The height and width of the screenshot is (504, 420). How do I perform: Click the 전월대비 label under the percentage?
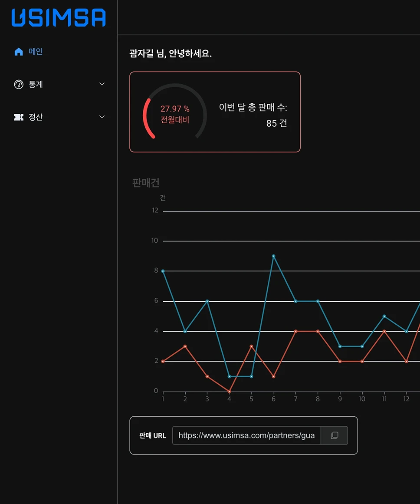point(174,120)
